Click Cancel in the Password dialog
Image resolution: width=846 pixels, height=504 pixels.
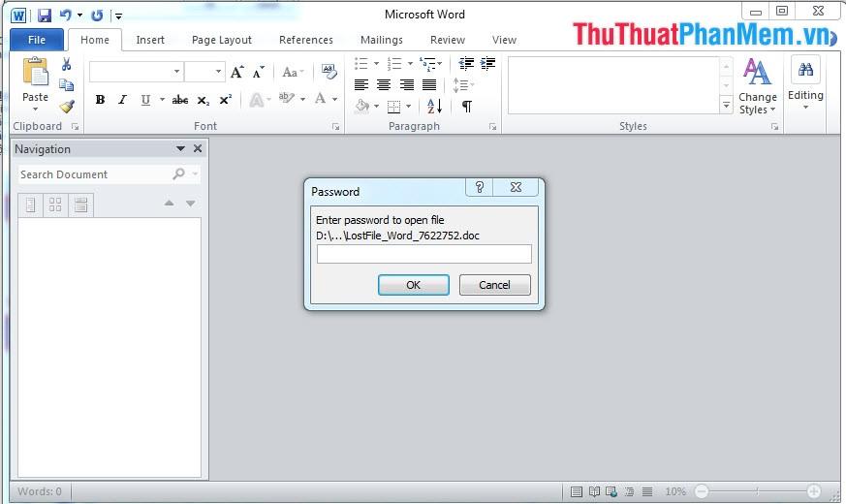pyautogui.click(x=495, y=285)
